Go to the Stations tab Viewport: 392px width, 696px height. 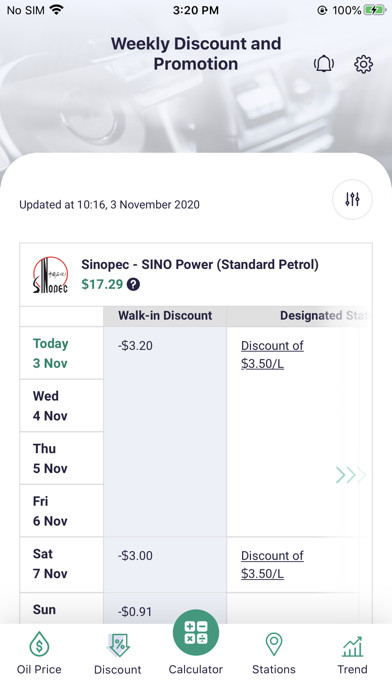point(274,654)
